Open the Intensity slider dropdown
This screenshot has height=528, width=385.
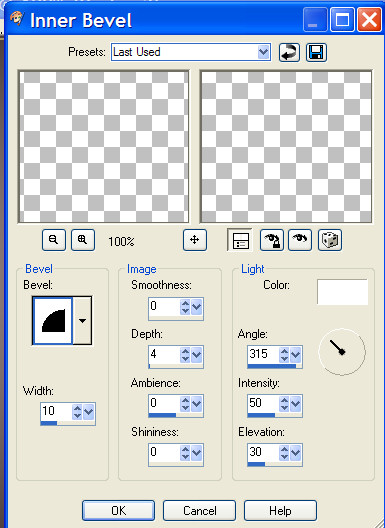coord(295,404)
